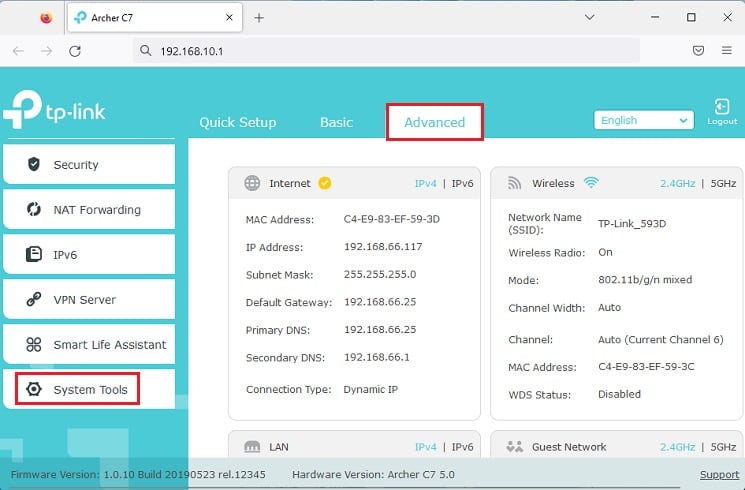The width and height of the screenshot is (745, 490).
Task: Click the Firmware Version text
Action: (x=138, y=474)
